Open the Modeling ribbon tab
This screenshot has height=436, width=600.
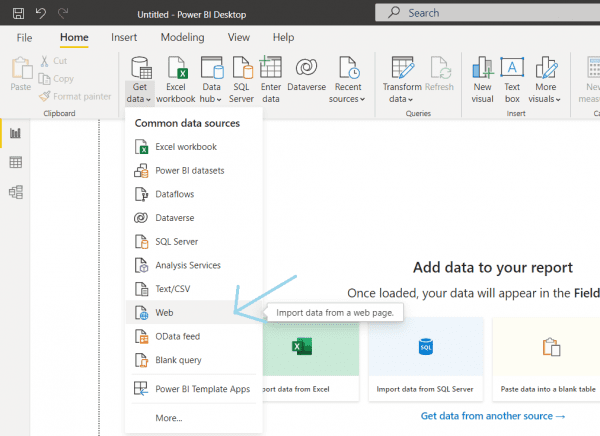[183, 38]
